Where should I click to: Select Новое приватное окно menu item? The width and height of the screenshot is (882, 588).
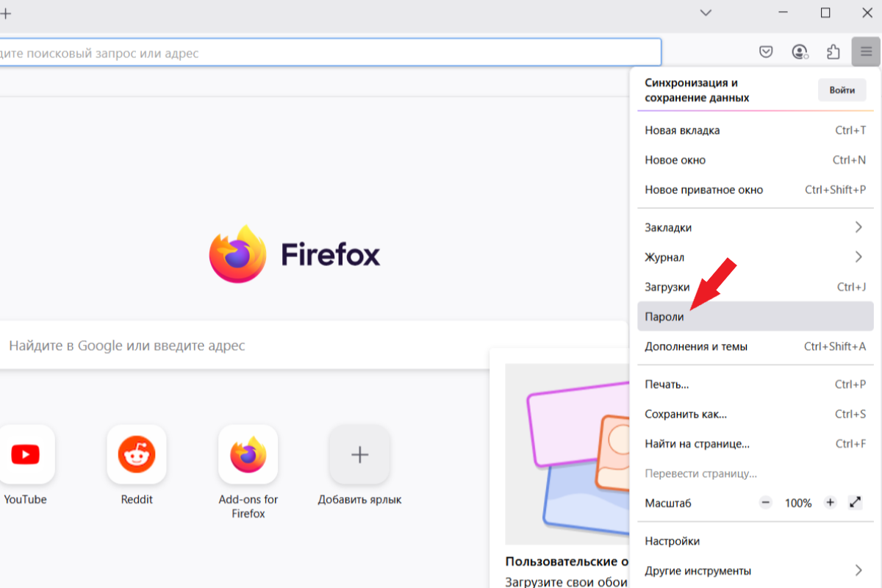(x=756, y=190)
